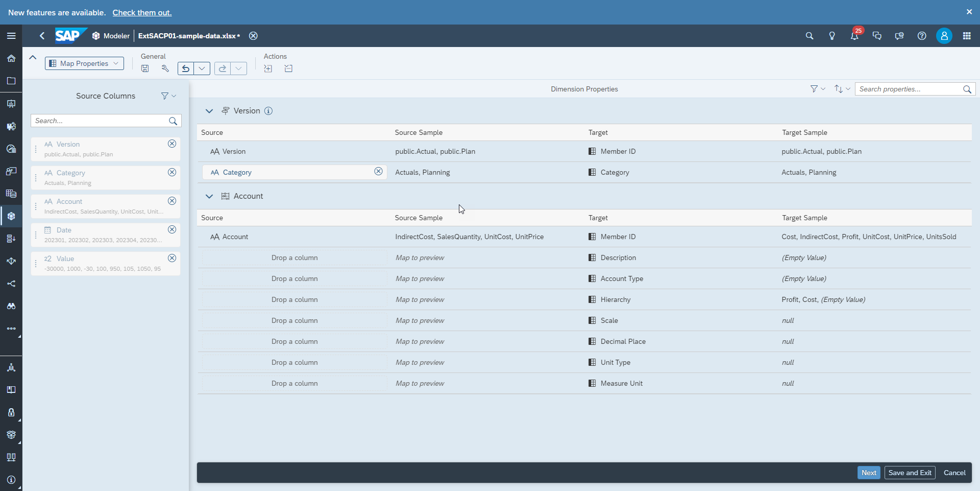Image resolution: width=980 pixels, height=491 pixels.
Task: Collapse the Version section
Action: click(209, 111)
